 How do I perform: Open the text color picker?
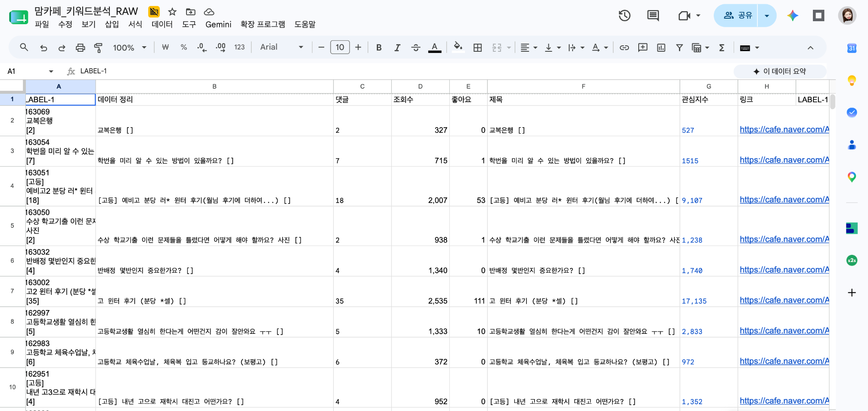click(434, 48)
